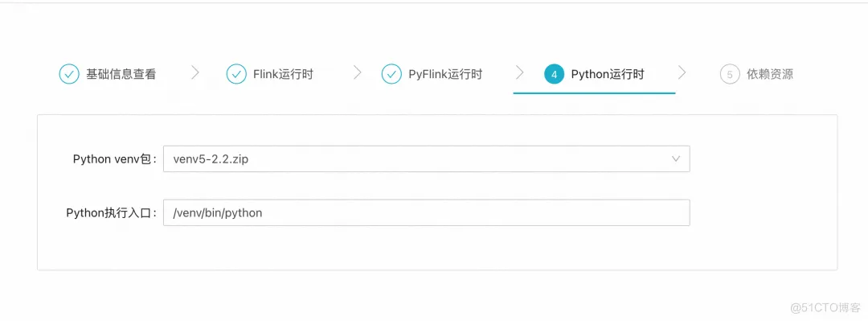Click the @51CTO博客 watermark text

pos(825,307)
